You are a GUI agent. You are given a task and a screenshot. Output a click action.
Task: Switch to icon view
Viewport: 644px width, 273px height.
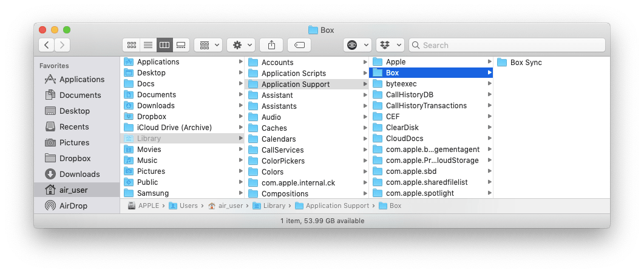tap(132, 45)
